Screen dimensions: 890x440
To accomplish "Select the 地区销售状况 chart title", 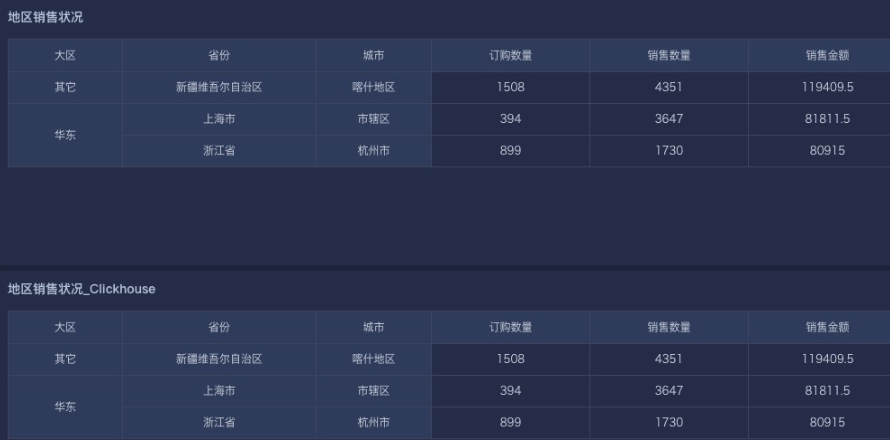I will tap(45, 17).
